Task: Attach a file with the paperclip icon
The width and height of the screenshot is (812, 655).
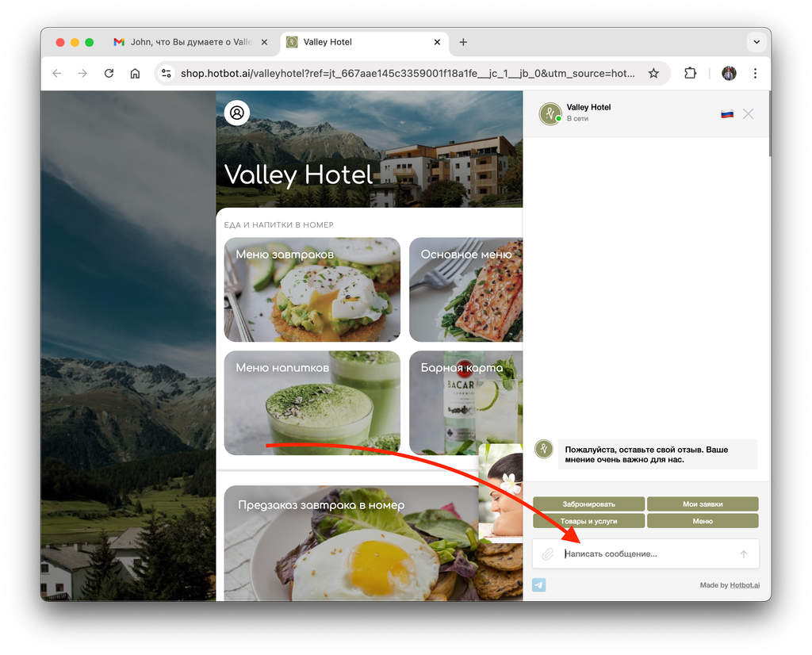Action: (x=547, y=554)
